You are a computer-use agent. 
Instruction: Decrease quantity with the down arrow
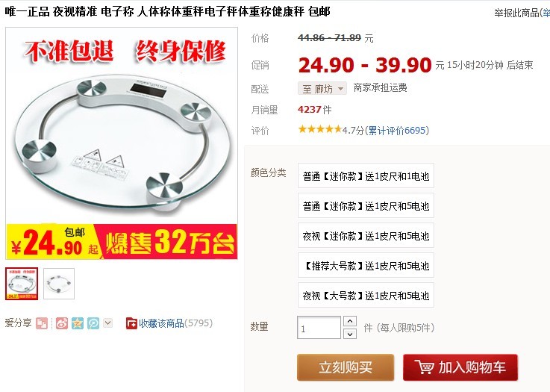pos(350,334)
